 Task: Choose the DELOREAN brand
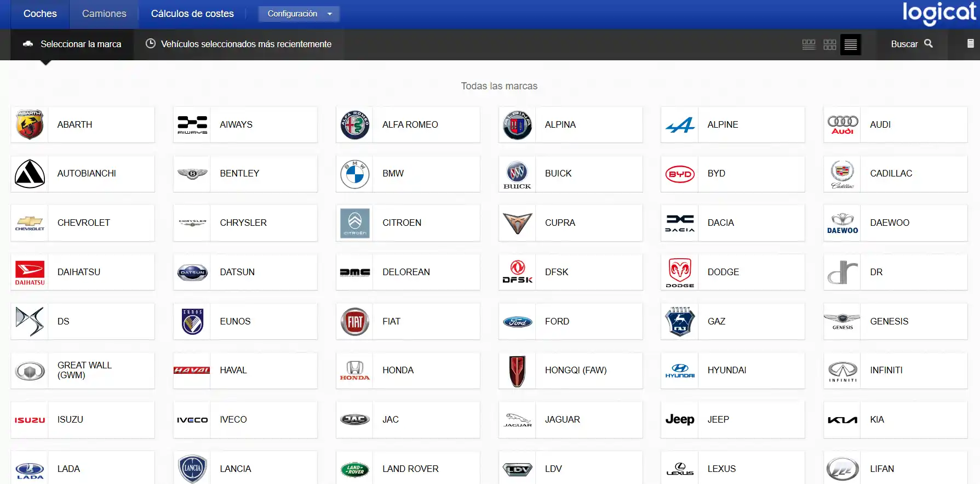[408, 272]
